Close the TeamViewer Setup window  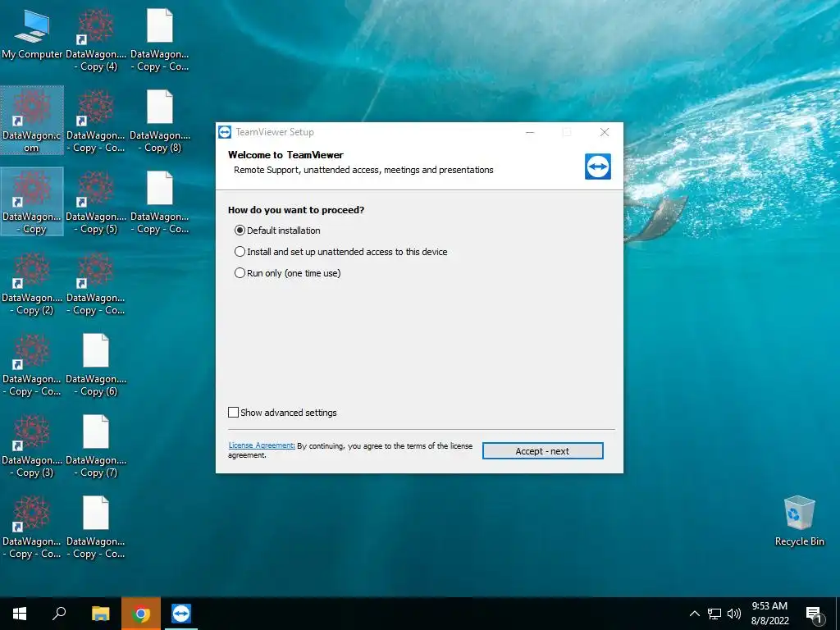point(605,132)
